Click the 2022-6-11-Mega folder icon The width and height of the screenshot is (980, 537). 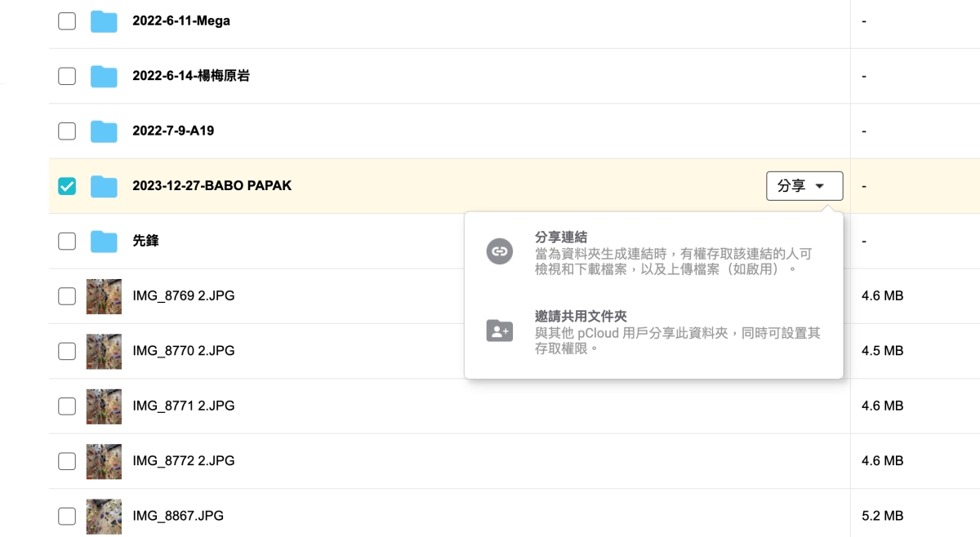point(104,21)
